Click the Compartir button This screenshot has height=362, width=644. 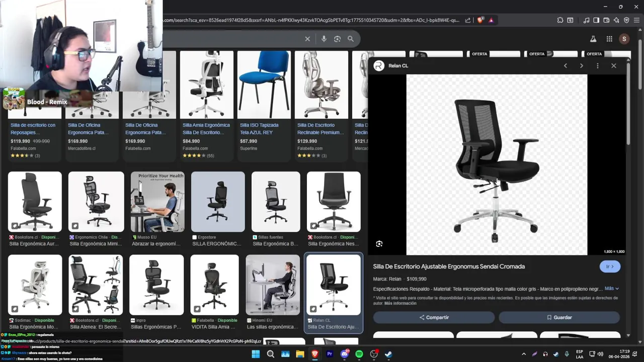tap(434, 317)
